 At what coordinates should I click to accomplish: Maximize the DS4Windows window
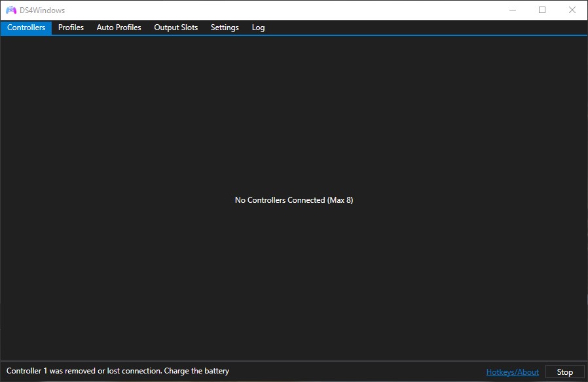point(543,10)
